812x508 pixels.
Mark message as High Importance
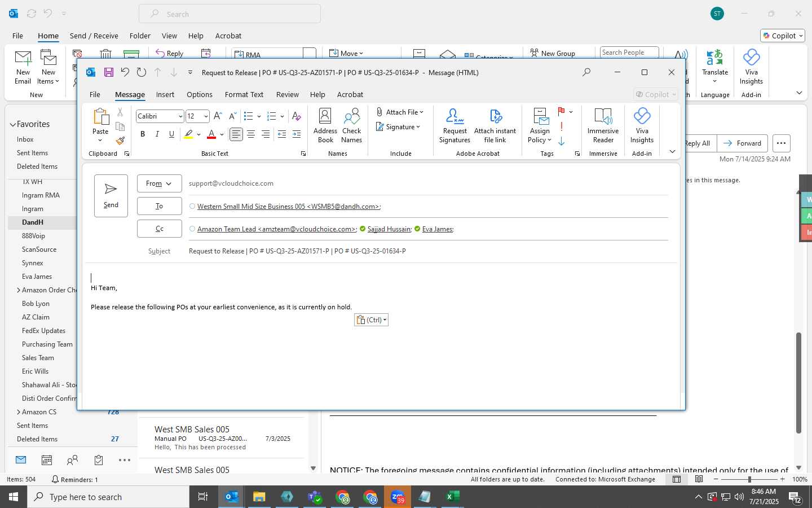562,126
